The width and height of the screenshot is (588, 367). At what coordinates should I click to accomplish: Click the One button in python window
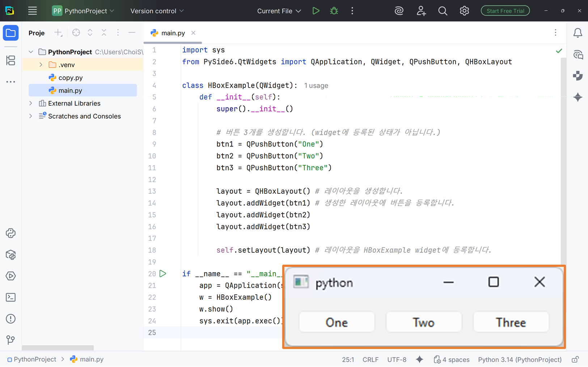337,322
